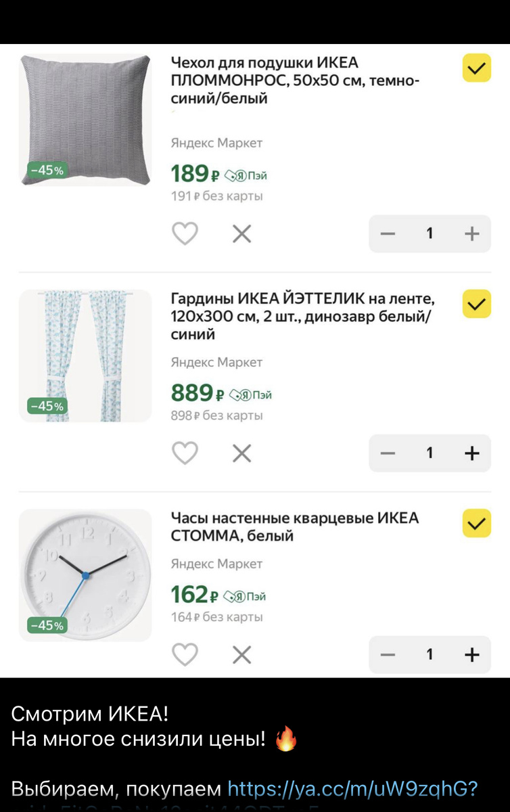Open the СТОММА wall clock product title

pyautogui.click(x=294, y=527)
